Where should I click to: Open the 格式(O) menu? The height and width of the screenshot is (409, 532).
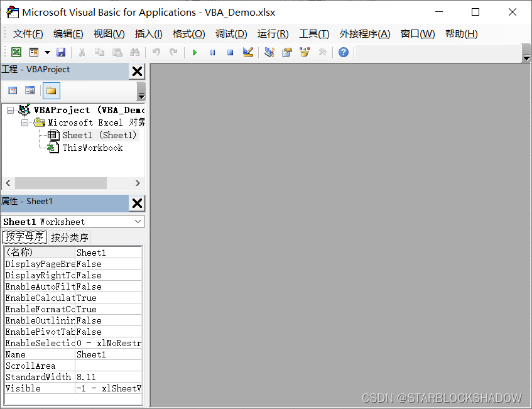[x=188, y=33]
